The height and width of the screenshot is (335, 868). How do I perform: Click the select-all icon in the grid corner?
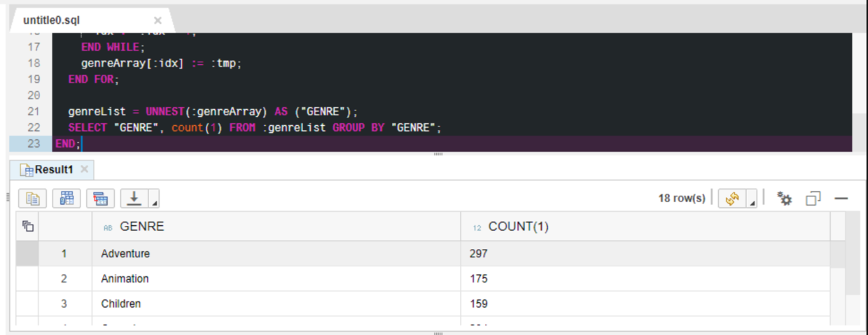click(x=28, y=226)
